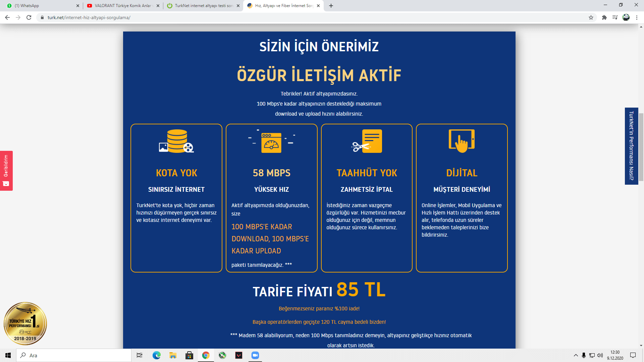Click the scissors Taahhüt Yok icon
The width and height of the screenshot is (644, 362).
click(x=367, y=141)
